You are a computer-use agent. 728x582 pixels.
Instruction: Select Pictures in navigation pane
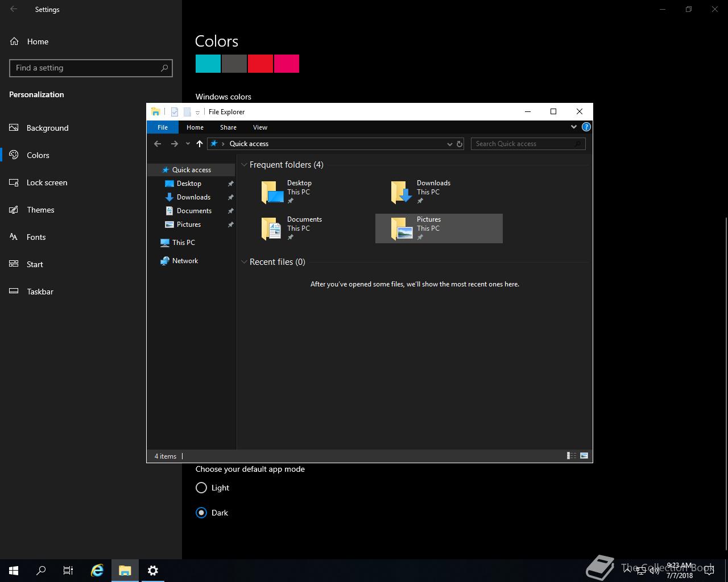pos(191,225)
